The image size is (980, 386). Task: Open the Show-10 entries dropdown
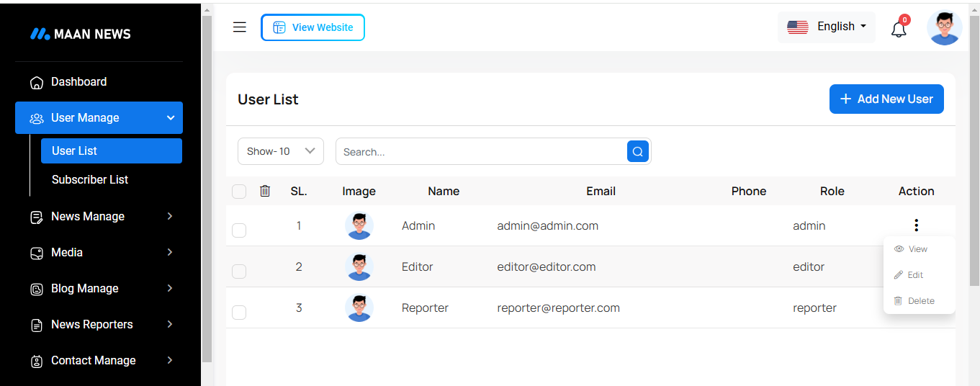point(281,151)
